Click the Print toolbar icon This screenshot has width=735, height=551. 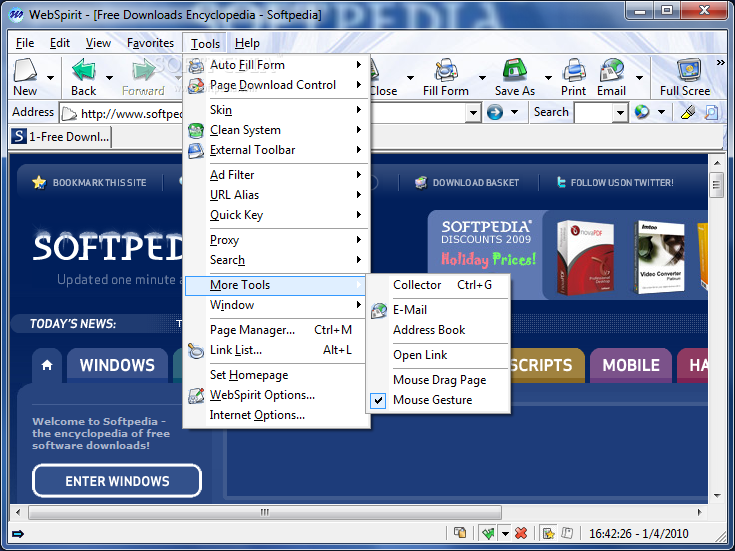click(x=574, y=70)
